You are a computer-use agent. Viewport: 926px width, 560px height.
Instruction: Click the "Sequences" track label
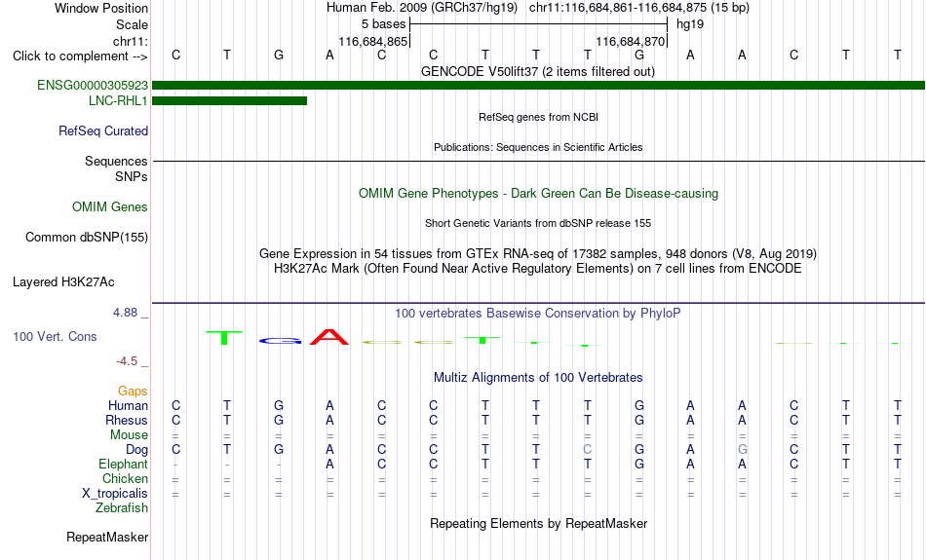(116, 161)
